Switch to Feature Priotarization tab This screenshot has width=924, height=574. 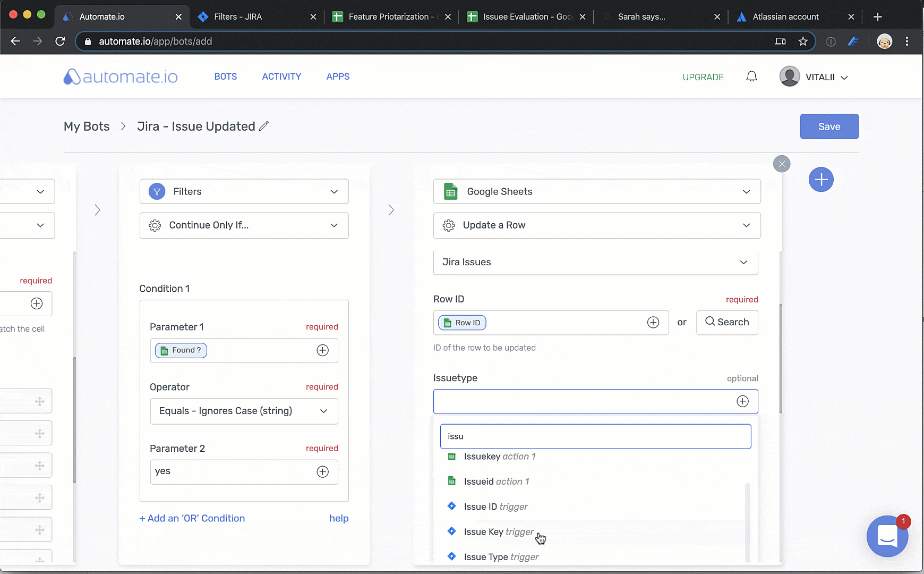coord(391,17)
